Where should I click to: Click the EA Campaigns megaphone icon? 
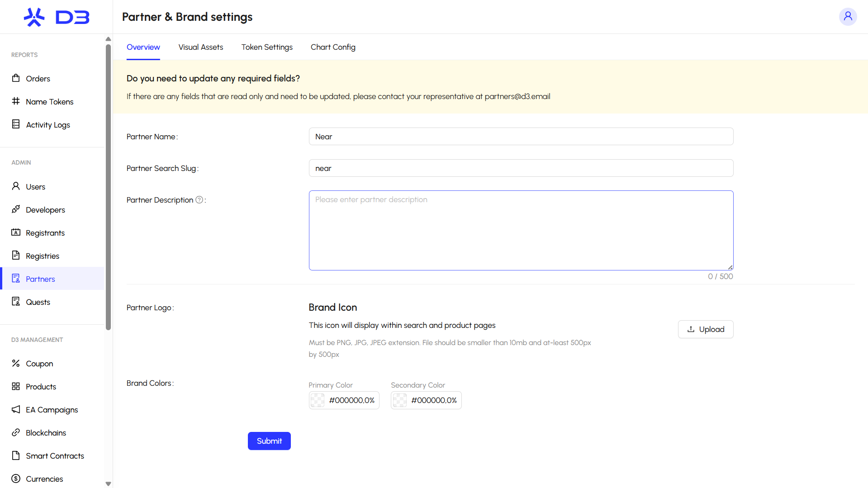tap(16, 409)
